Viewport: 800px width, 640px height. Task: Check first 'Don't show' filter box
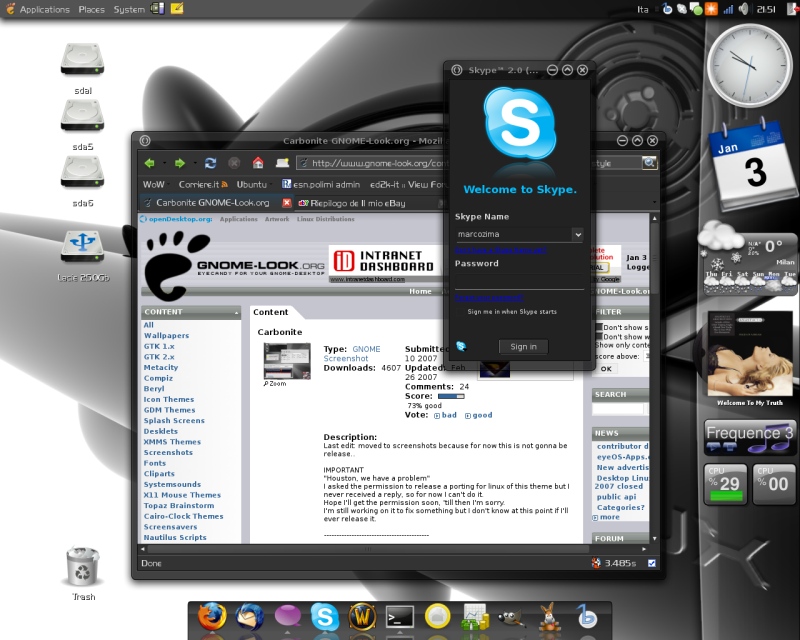point(599,327)
